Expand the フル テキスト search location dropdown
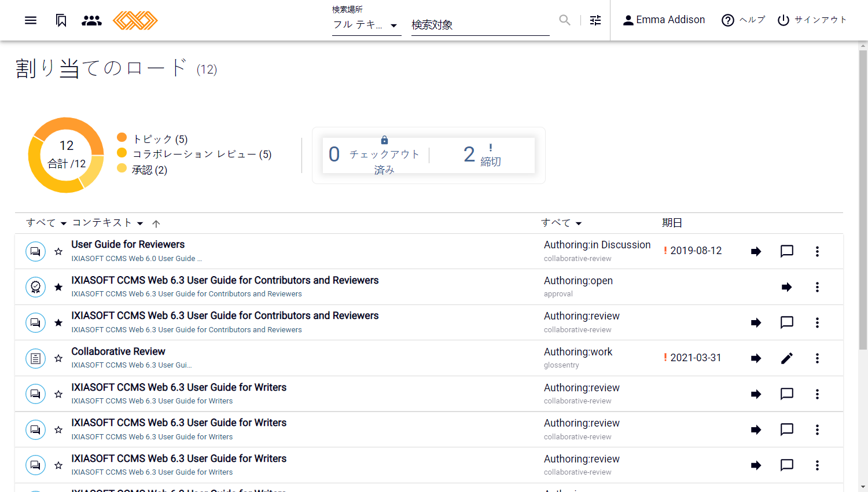868x492 pixels. click(366, 25)
